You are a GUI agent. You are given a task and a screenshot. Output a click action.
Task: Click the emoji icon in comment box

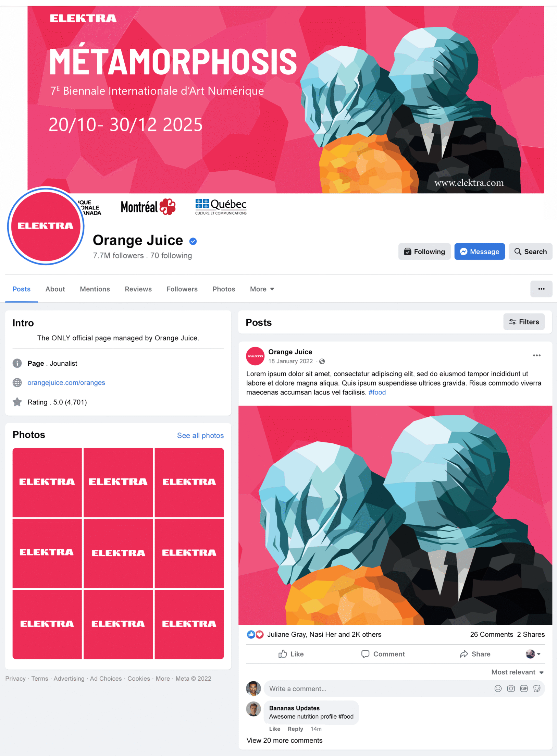[x=498, y=688]
